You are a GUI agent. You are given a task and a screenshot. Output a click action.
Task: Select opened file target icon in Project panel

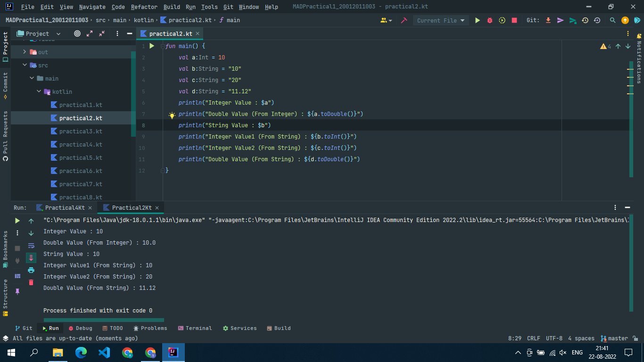pyautogui.click(x=77, y=33)
